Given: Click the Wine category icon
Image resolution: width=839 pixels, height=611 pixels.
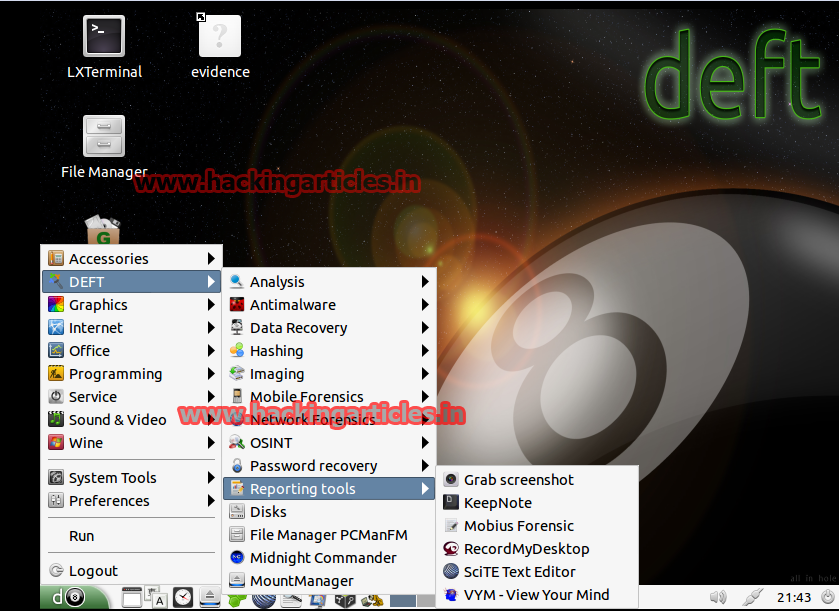Looking at the screenshot, I should click(x=56, y=442).
